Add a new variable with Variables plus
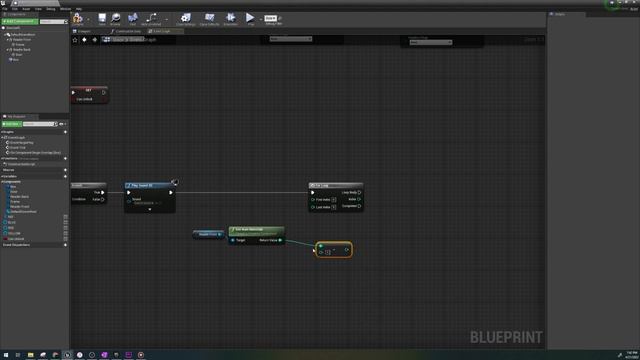The image size is (640, 360). [65, 176]
